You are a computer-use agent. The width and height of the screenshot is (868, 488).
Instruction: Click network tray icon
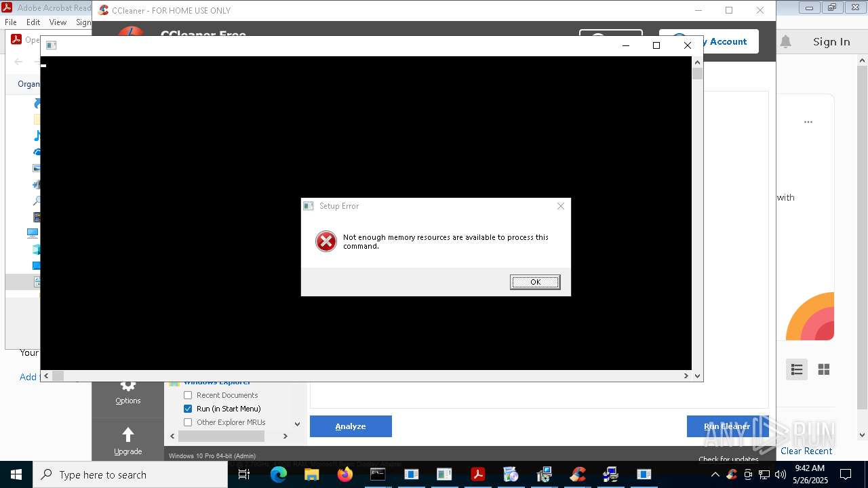pos(764,474)
